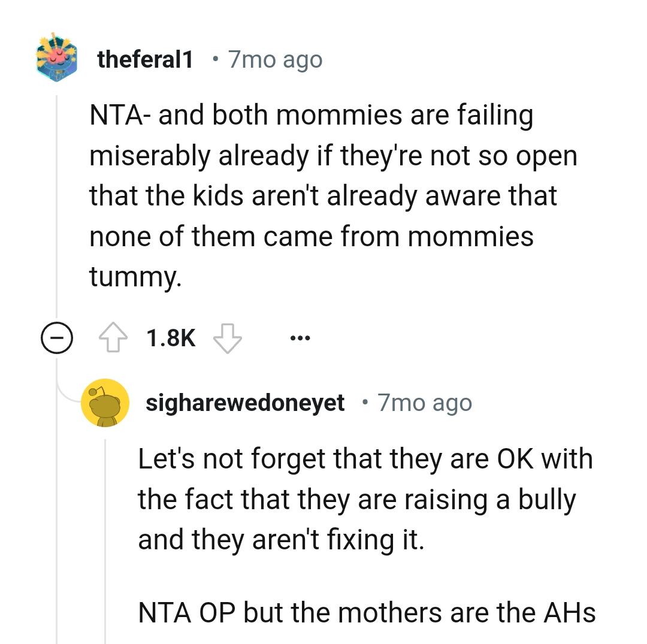647x644 pixels.
Task: Open theferal1's username link
Action: [x=146, y=59]
